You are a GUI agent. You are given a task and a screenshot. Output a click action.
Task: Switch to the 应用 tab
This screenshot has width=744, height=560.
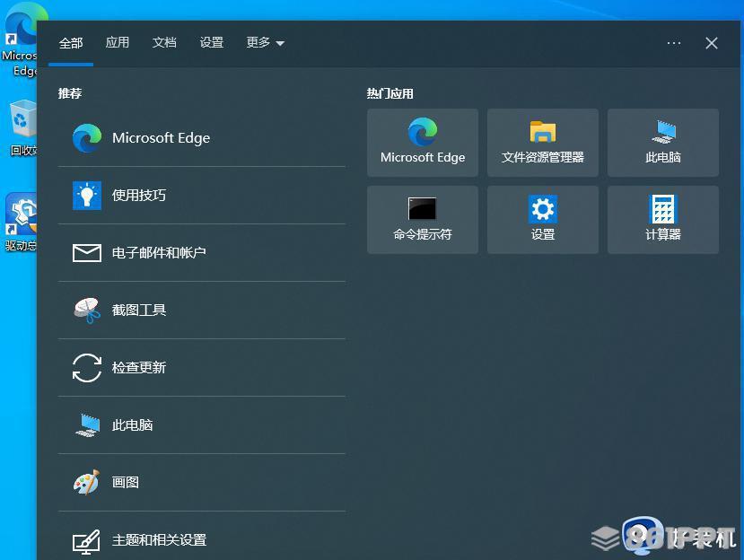tap(118, 43)
